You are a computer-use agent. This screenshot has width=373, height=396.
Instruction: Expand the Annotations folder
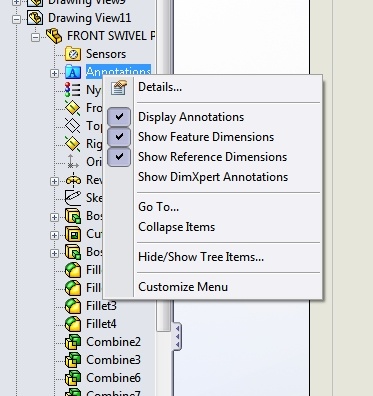54,73
